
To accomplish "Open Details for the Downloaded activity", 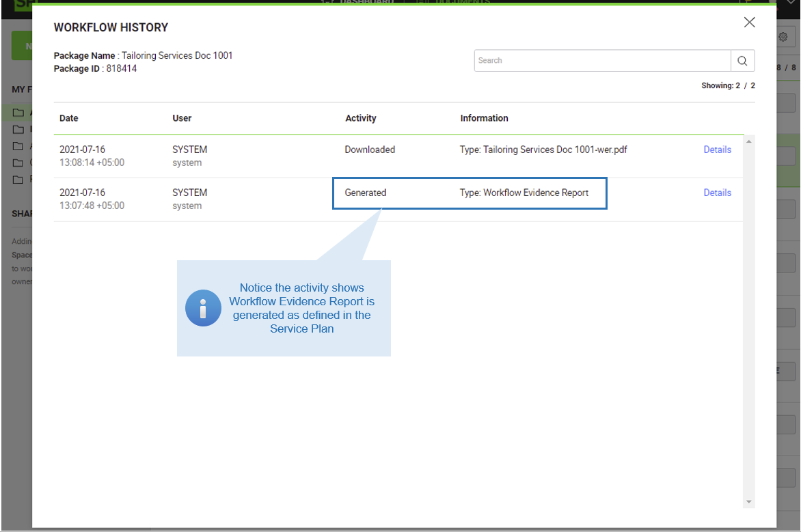I will pos(717,150).
